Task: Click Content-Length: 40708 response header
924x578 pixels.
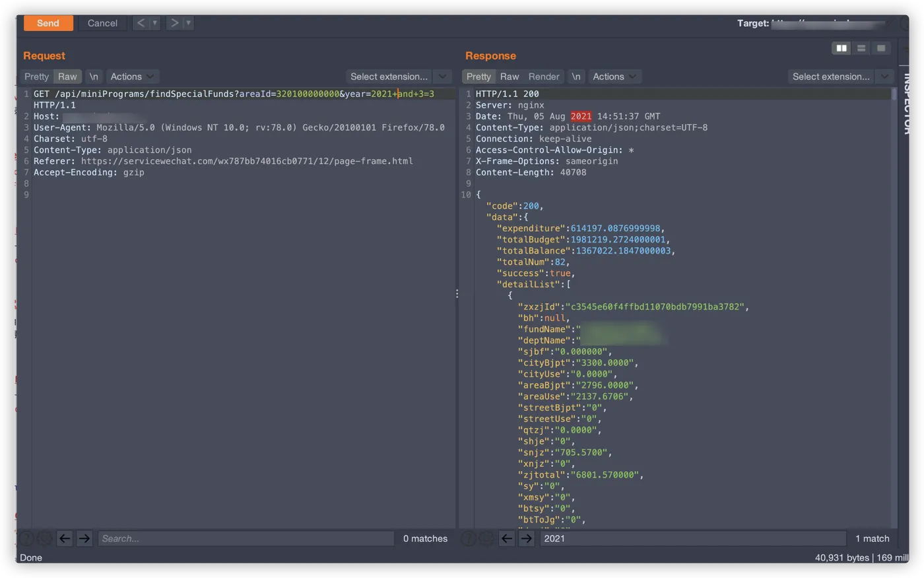Action: tap(531, 172)
